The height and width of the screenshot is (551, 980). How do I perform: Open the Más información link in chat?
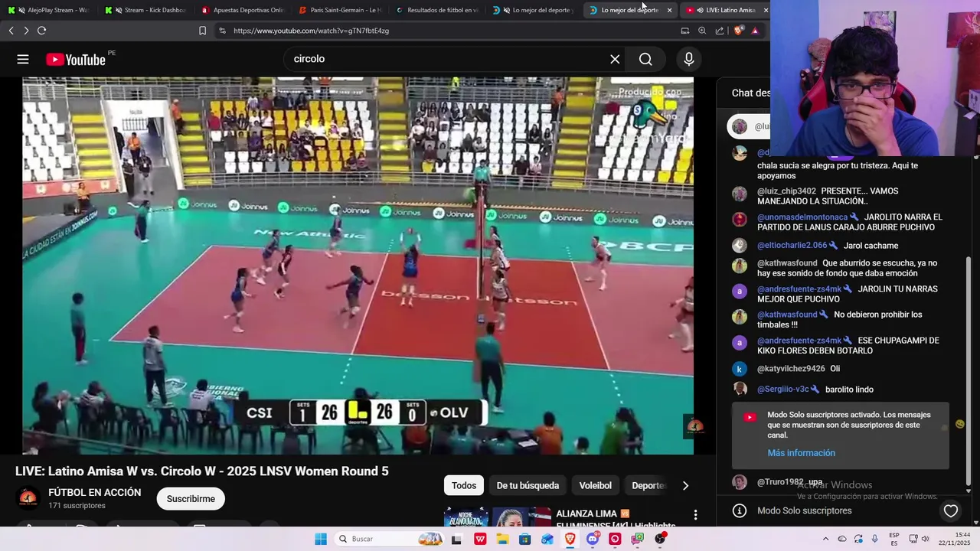coord(801,453)
